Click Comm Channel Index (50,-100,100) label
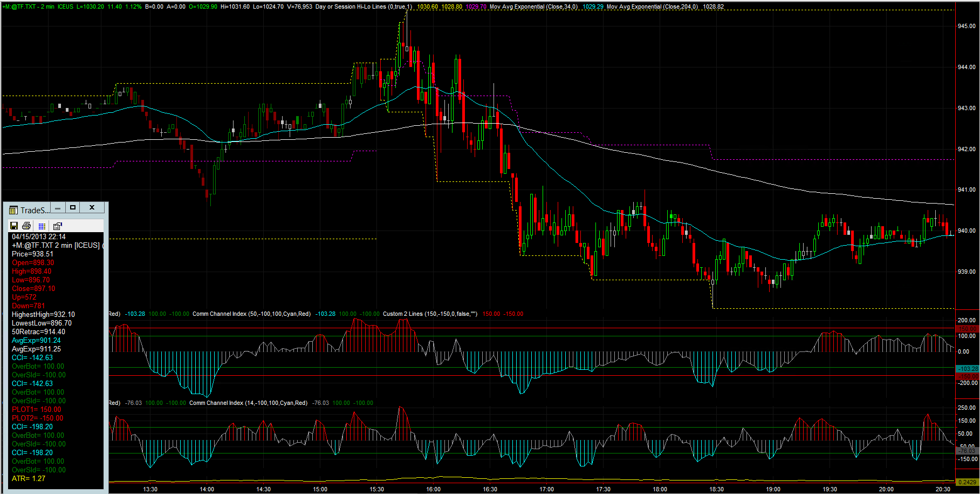Viewport: 980px width, 494px height. click(251, 314)
